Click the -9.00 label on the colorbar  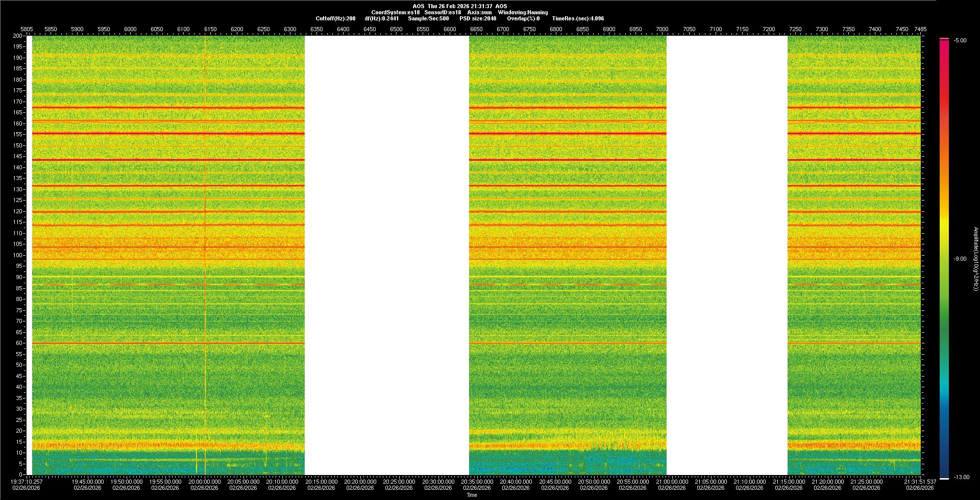tap(960, 259)
